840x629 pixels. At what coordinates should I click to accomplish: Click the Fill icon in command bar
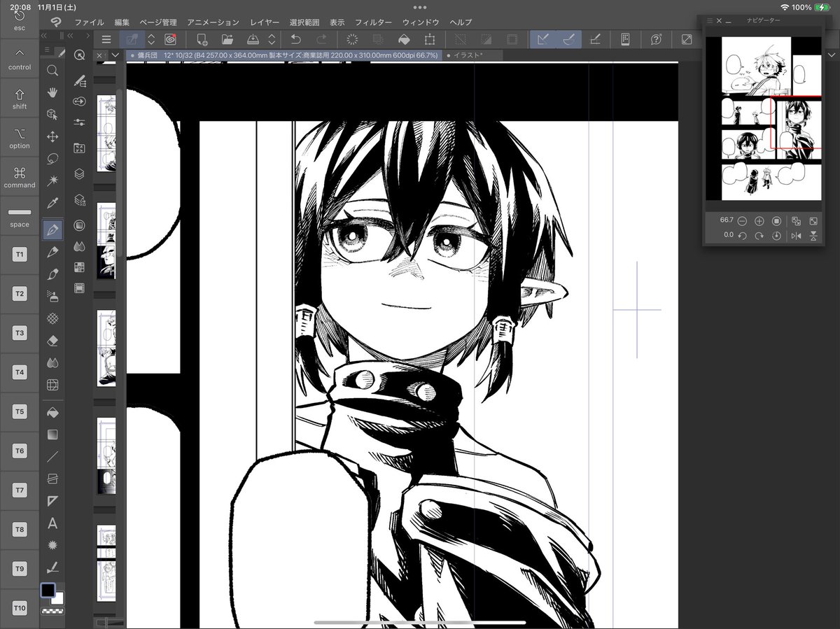404,39
